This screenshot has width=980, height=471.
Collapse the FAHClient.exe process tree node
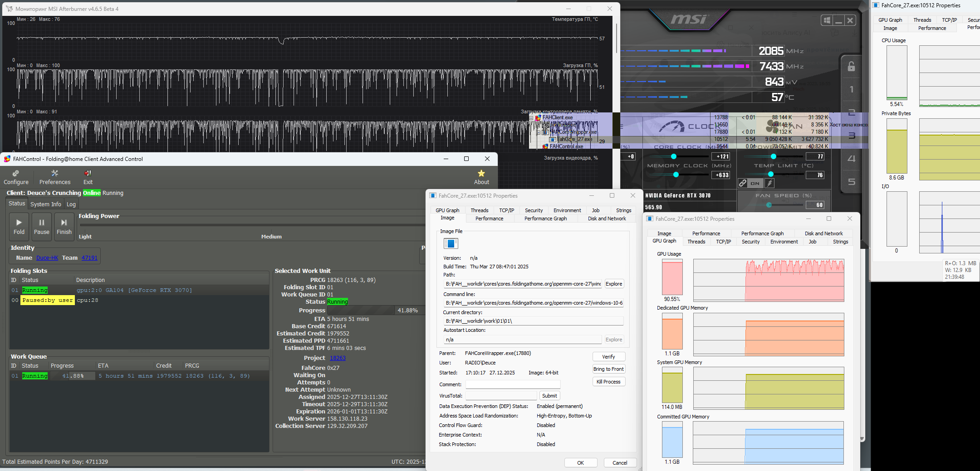point(531,117)
